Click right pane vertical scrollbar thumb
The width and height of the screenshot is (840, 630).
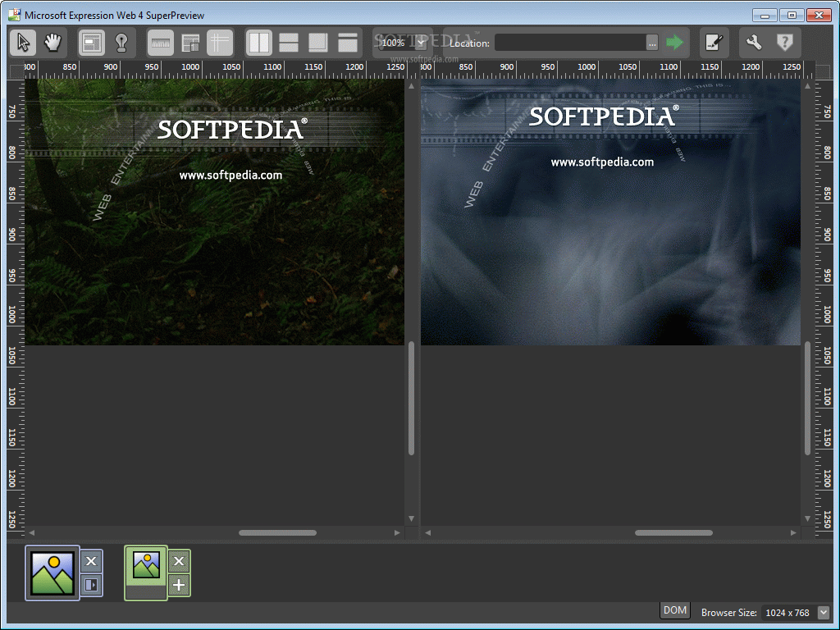[807, 398]
